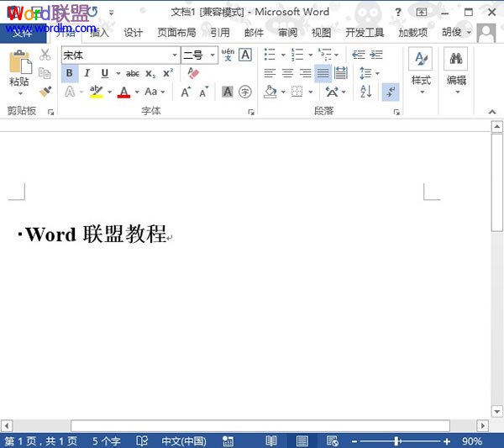This screenshot has height=448, width=504.
Task: Increase paragraph indent
Action: coord(376,55)
